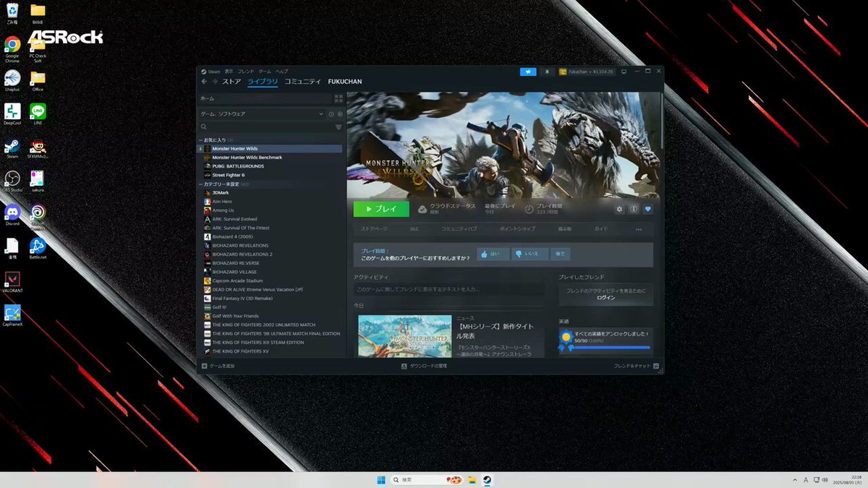
Task: Open the Windows Start button
Action: coord(380,480)
